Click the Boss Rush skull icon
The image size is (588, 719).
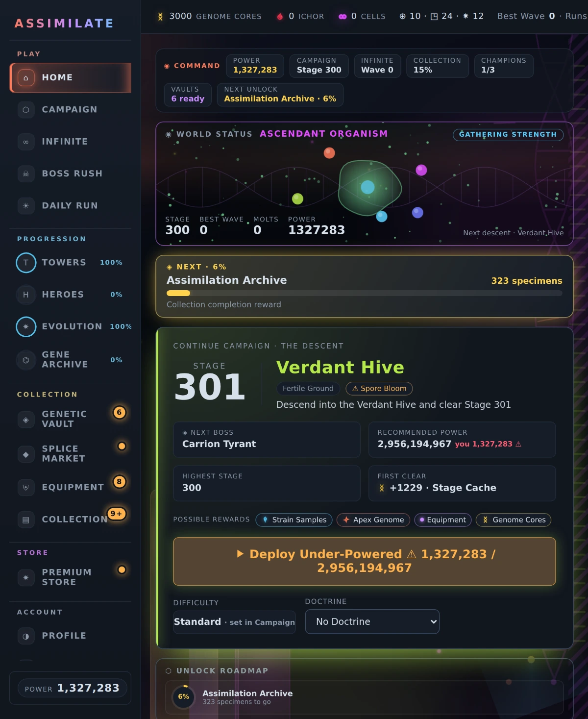click(x=26, y=174)
